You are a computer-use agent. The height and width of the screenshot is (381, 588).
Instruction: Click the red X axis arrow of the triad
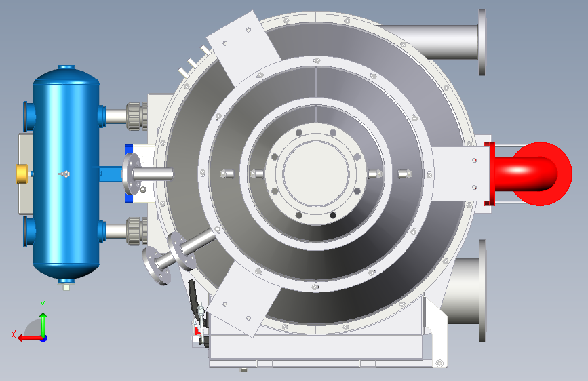(x=29, y=338)
